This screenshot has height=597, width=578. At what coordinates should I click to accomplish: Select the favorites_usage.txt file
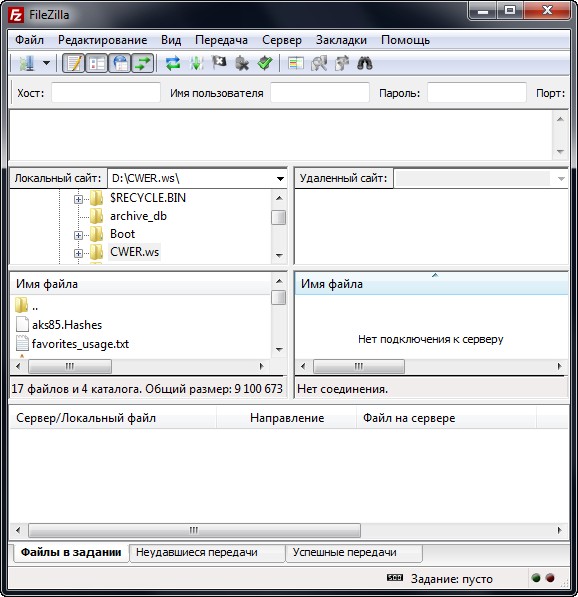(80, 344)
